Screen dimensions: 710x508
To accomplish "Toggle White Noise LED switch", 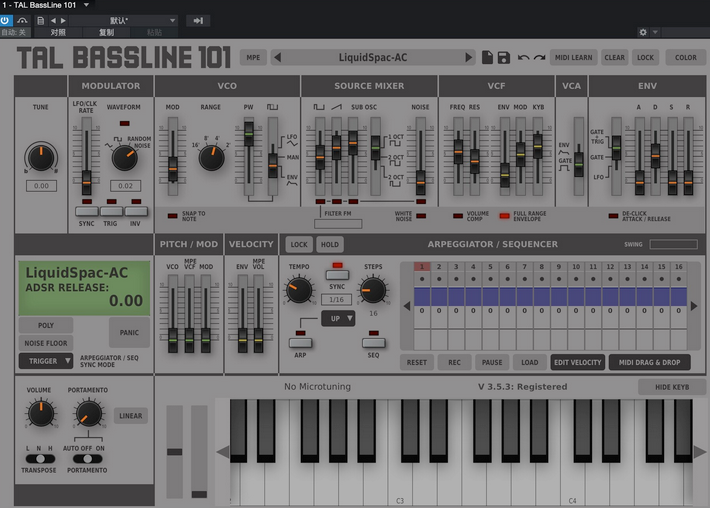I will pyautogui.click(x=421, y=216).
